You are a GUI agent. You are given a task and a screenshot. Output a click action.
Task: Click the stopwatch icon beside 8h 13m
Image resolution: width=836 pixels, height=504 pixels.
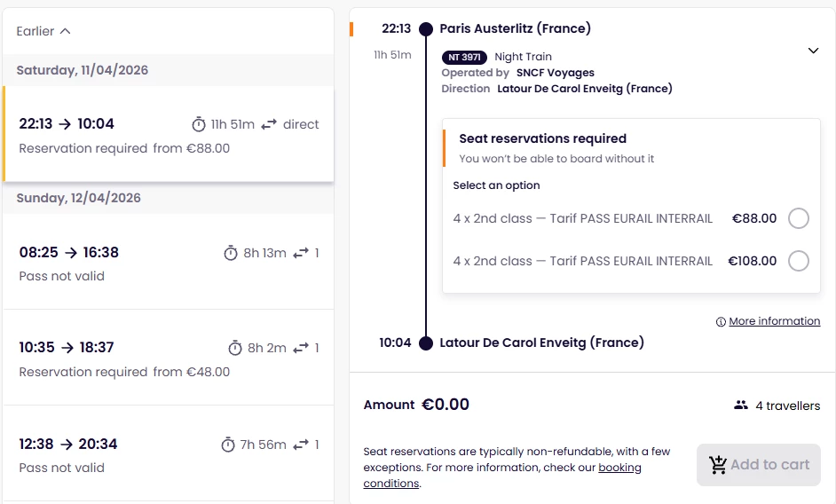click(231, 253)
